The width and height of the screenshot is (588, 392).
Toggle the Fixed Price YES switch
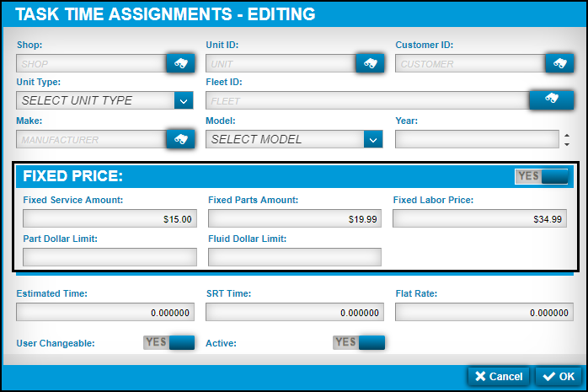543,176
